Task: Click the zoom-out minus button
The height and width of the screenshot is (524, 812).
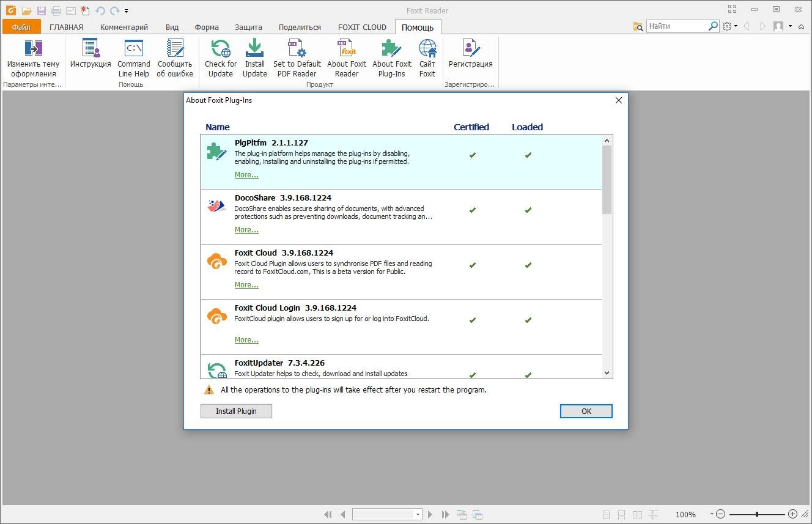Action: (x=721, y=514)
